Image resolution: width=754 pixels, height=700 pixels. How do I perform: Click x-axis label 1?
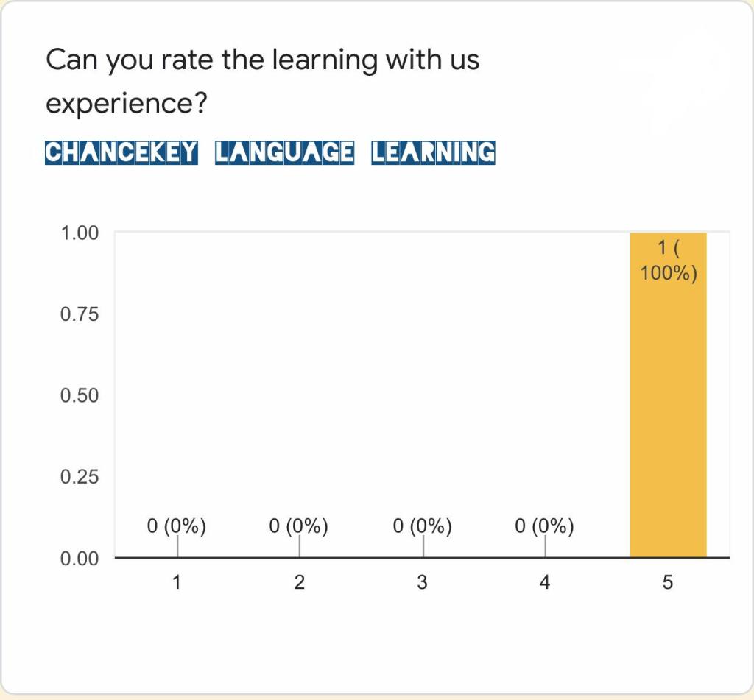pyautogui.click(x=177, y=583)
